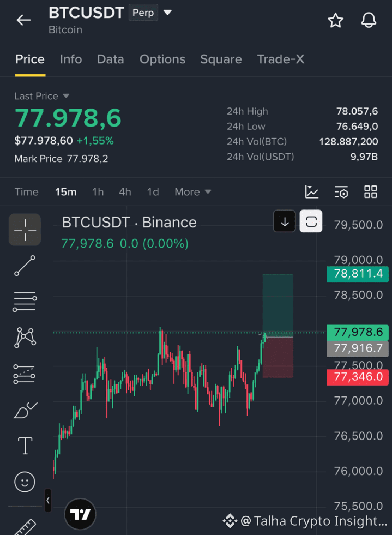392x535 pixels.
Task: Click the 24h High value 78.057,6
Action: [x=357, y=111]
